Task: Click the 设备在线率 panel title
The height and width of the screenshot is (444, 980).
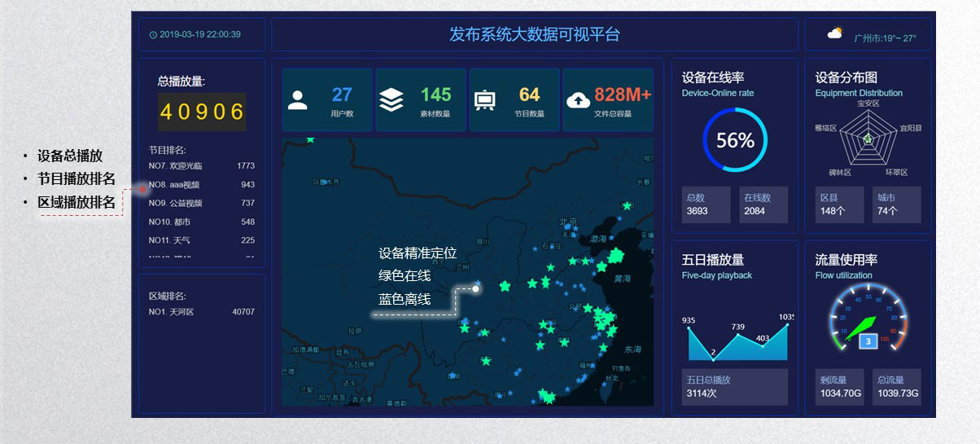Action: pos(713,77)
